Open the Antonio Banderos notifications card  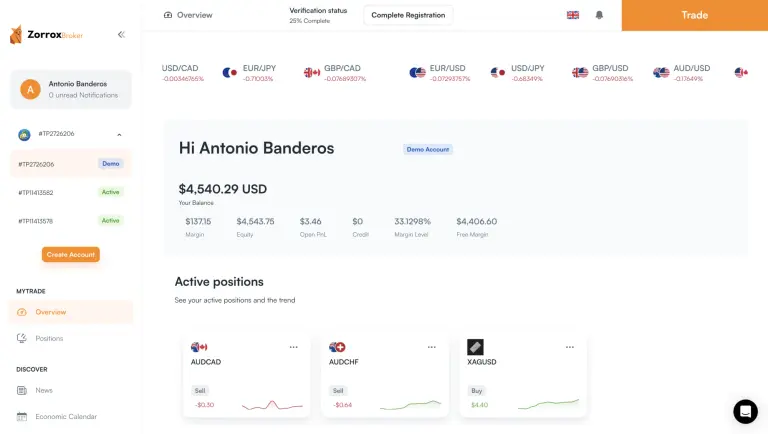(x=70, y=89)
